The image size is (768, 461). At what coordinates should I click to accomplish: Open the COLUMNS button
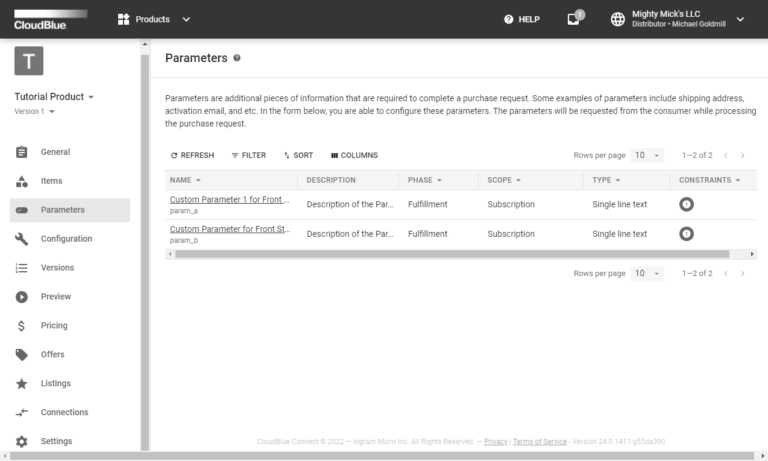pos(354,155)
